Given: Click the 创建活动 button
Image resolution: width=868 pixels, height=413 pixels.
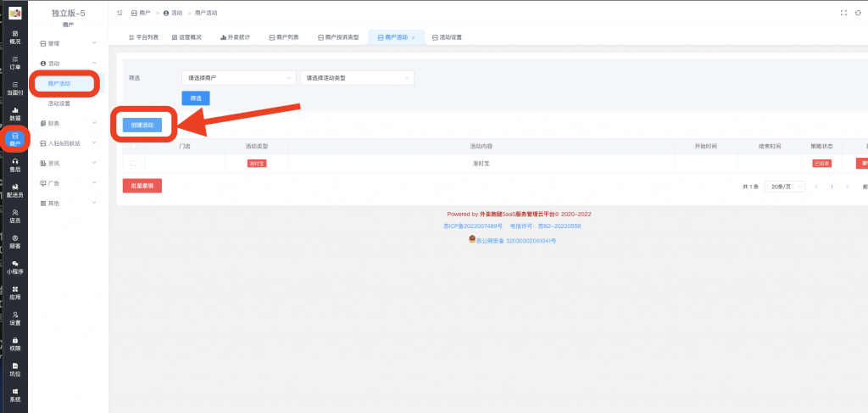Looking at the screenshot, I should point(142,126).
